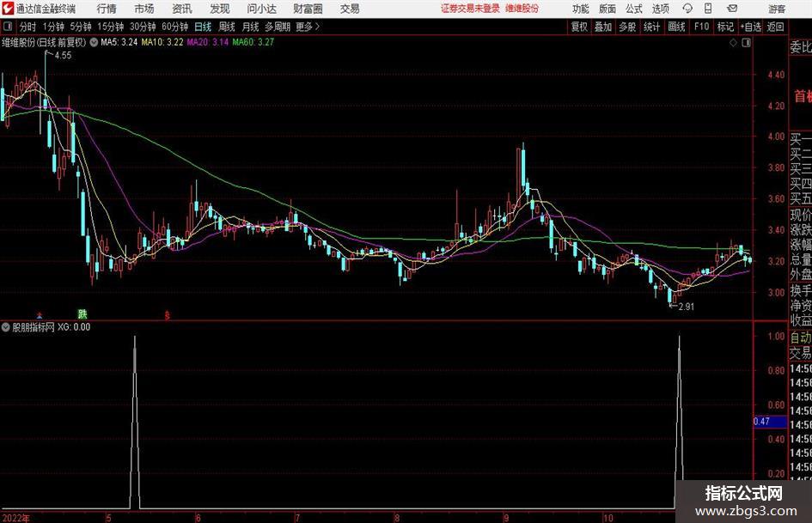Open the 画线 drawing tools
The width and height of the screenshot is (812, 523).
click(x=676, y=27)
